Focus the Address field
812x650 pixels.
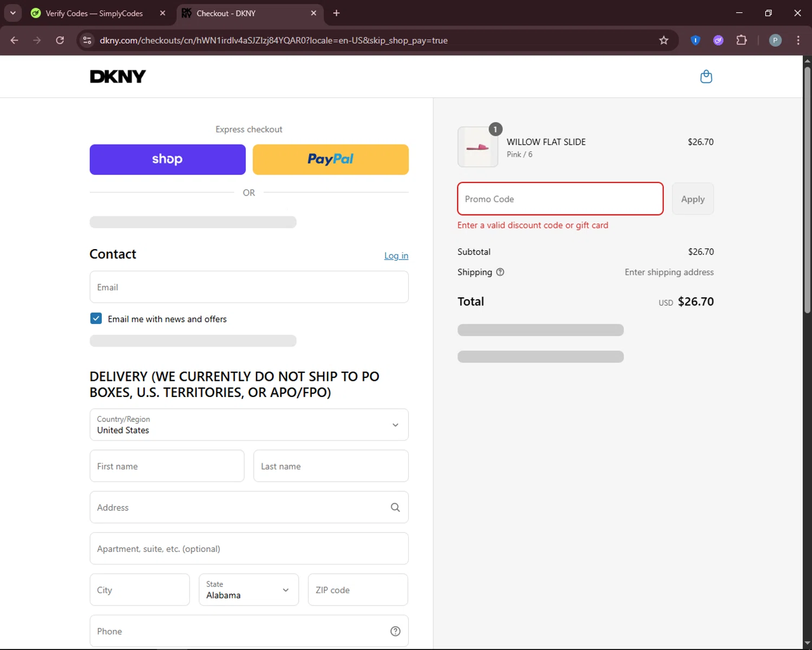tap(249, 508)
